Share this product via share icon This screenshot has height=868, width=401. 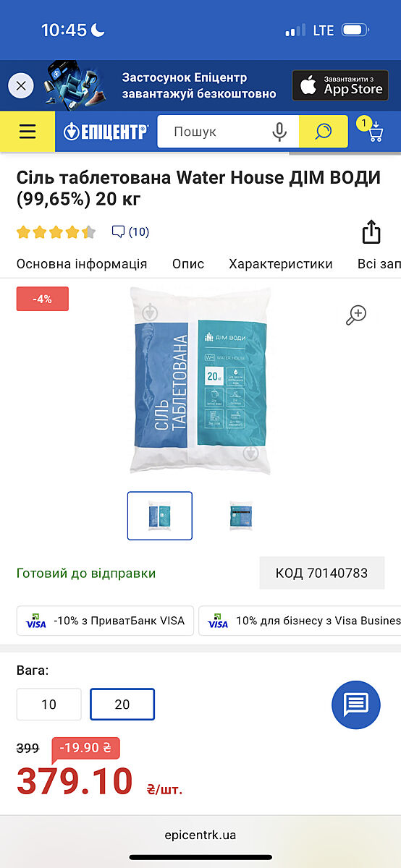click(x=371, y=232)
